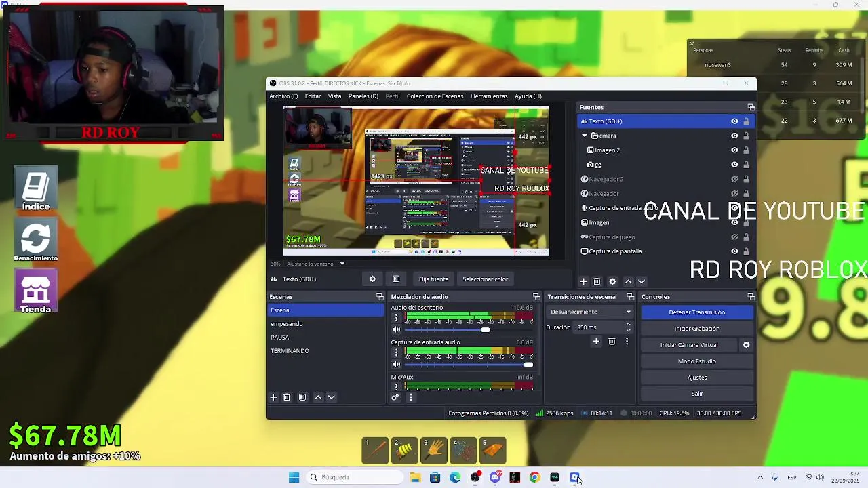Open File Explorer from the taskbar
868x488 pixels.
[x=415, y=477]
